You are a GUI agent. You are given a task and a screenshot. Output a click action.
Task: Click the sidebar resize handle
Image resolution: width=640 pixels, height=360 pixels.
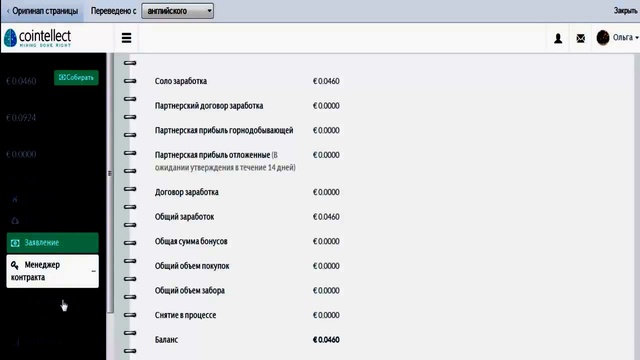[x=109, y=173]
